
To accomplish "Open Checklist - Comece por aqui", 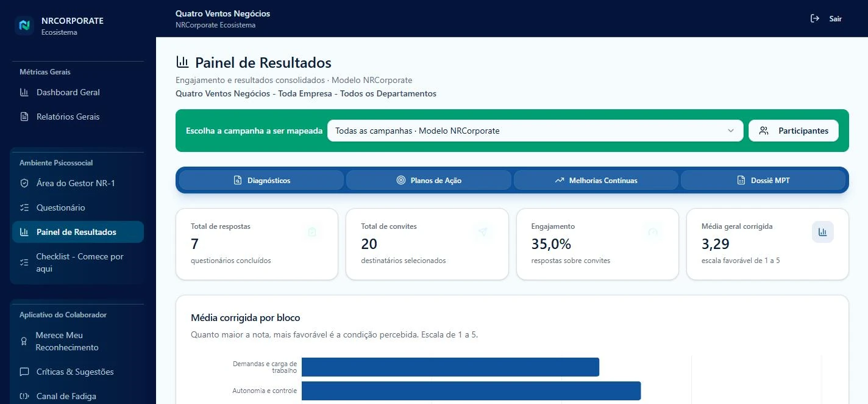I will [x=78, y=262].
